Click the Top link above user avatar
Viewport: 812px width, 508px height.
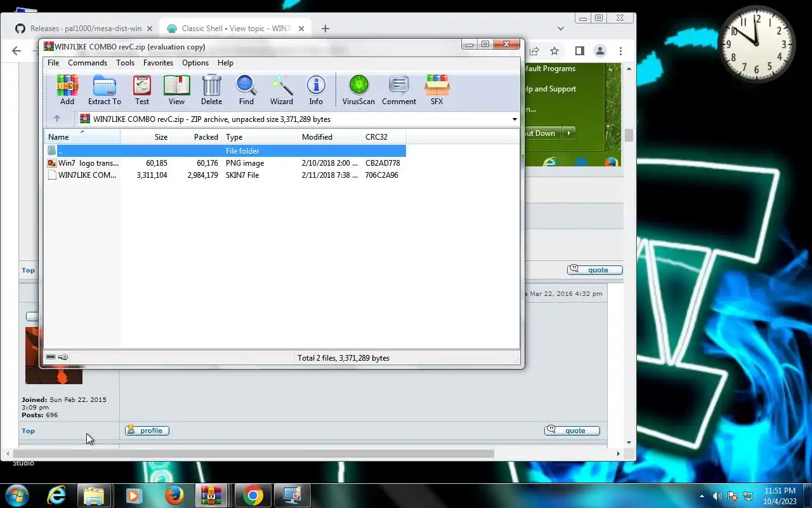pyautogui.click(x=29, y=270)
